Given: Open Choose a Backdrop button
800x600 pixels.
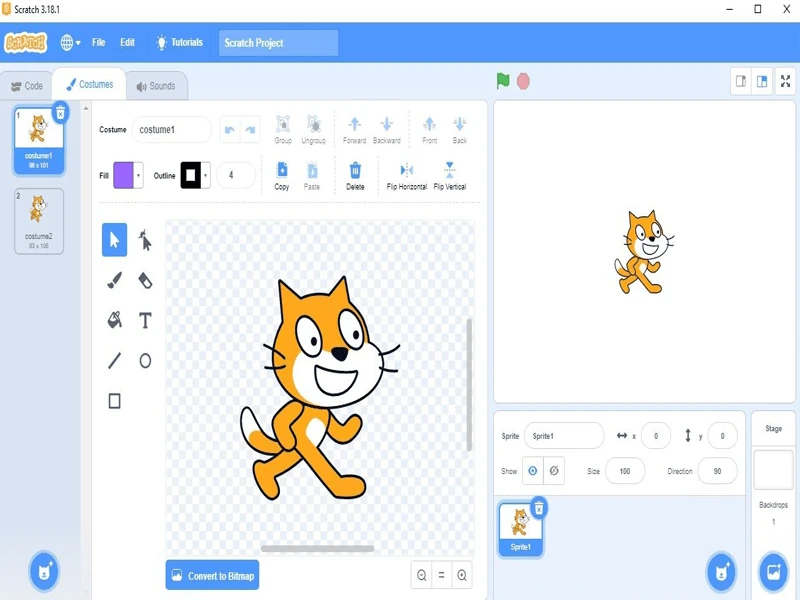Looking at the screenshot, I should tap(773, 571).
